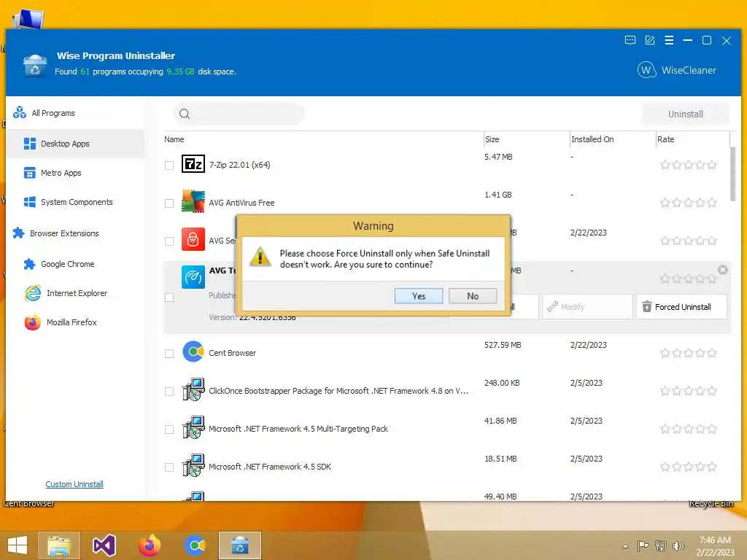
Task: Tick the checkbox for ClickOnce Bootstrapper Package
Action: click(x=169, y=392)
